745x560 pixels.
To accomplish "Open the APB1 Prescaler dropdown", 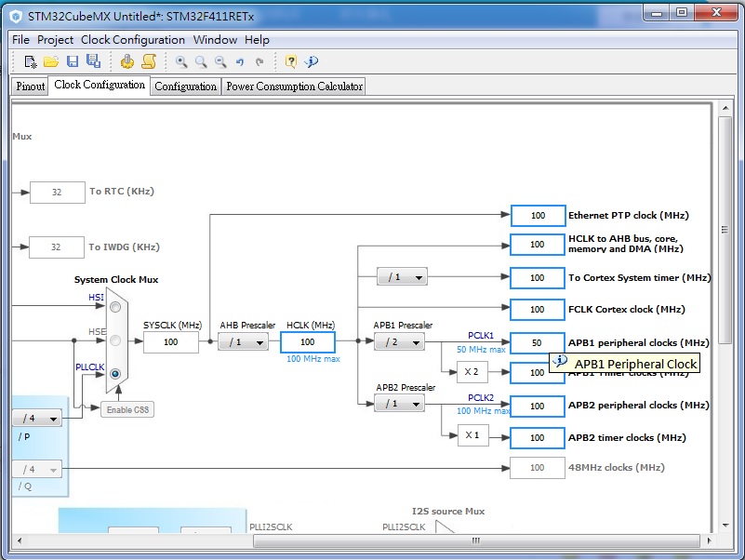I will coord(400,341).
